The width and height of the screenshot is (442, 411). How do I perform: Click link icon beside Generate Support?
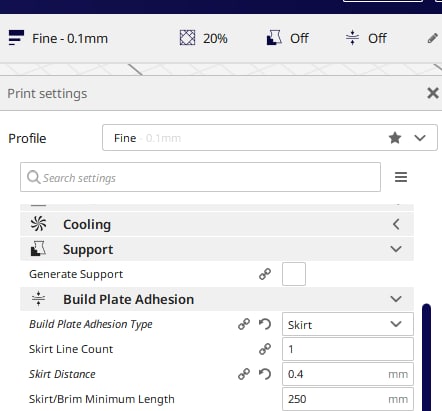(265, 274)
